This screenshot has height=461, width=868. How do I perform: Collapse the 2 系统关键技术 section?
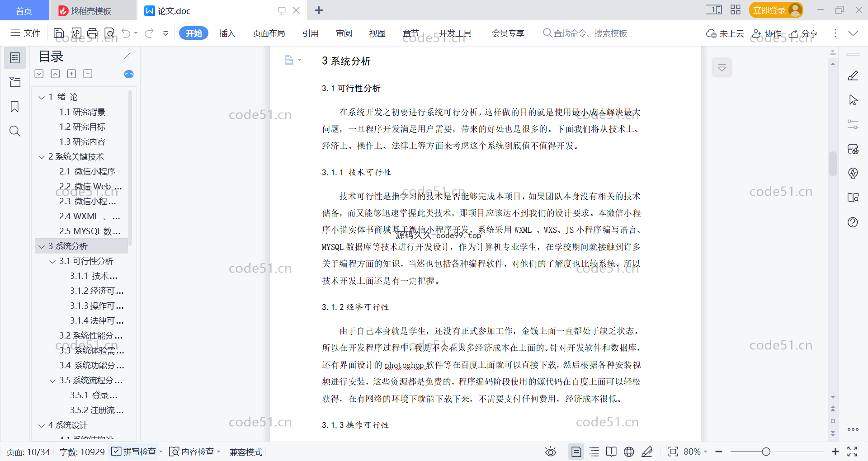(x=42, y=157)
